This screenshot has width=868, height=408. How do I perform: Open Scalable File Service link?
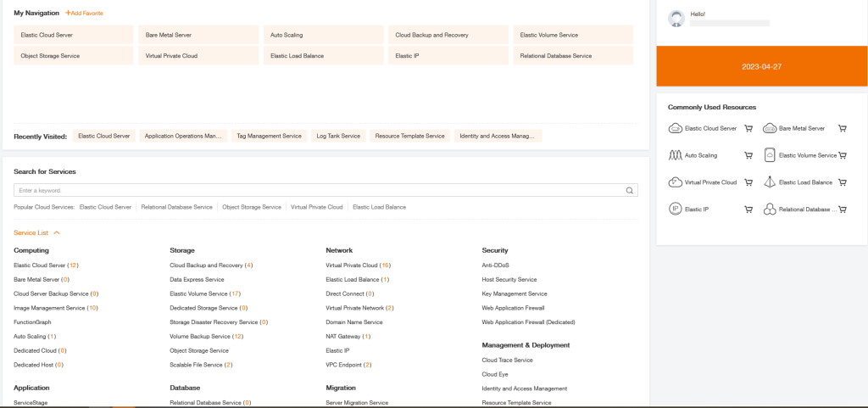(201, 365)
